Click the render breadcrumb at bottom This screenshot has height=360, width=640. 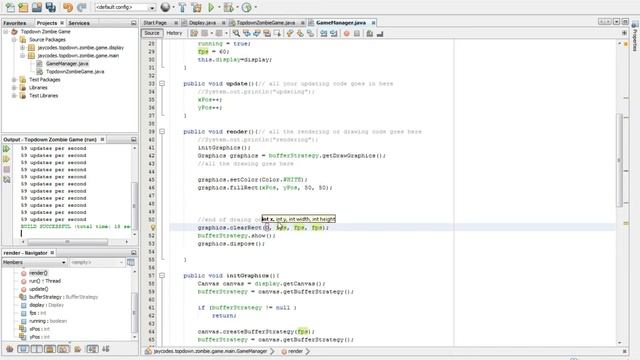pos(296,351)
